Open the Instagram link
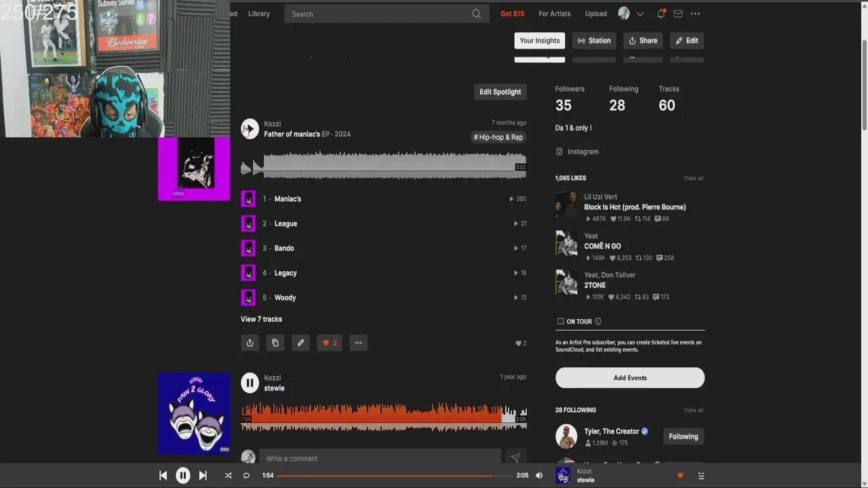This screenshot has width=868, height=488. [577, 152]
